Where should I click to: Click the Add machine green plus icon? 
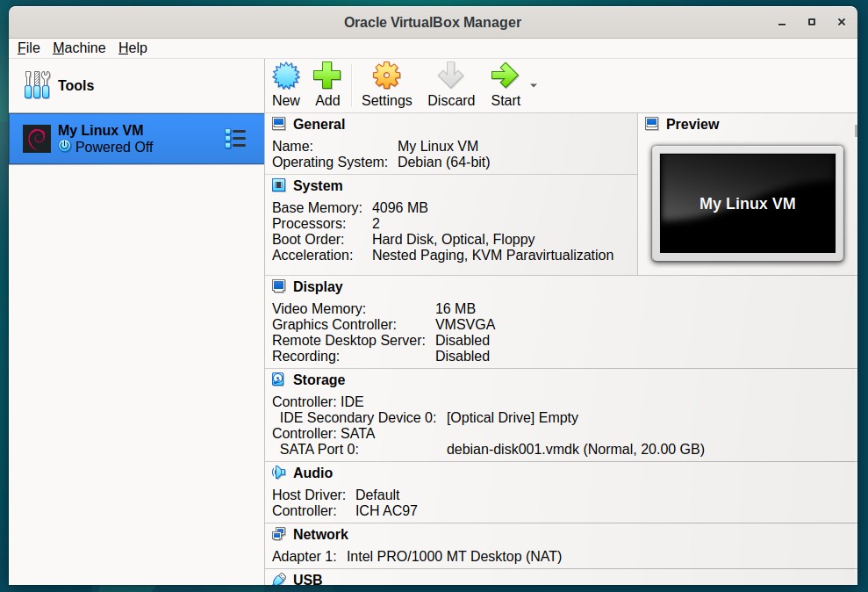[327, 76]
